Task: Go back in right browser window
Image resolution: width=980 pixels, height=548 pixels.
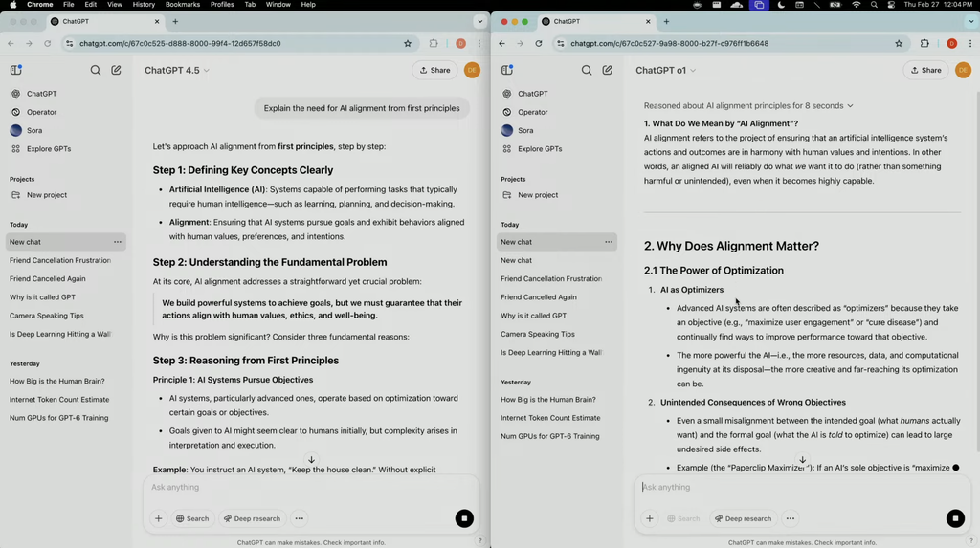Action: tap(501, 44)
